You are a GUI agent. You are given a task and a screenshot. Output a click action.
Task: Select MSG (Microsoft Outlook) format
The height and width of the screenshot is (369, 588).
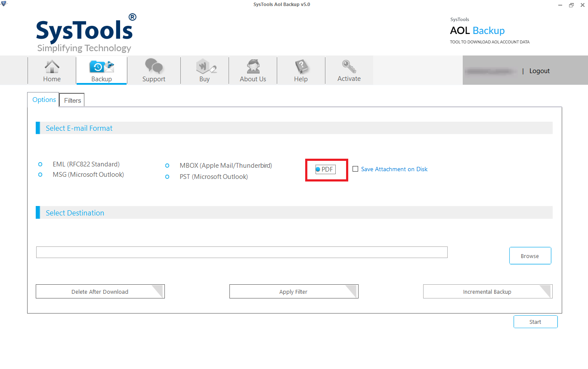pyautogui.click(x=40, y=175)
